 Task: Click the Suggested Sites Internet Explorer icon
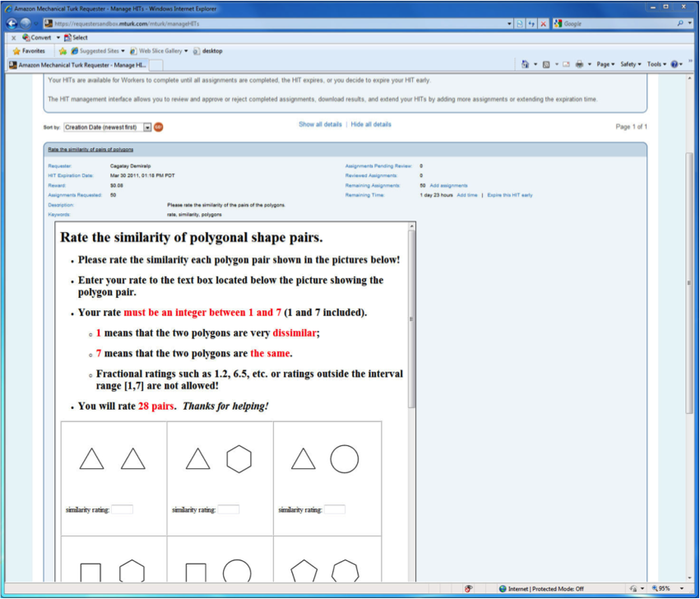75,51
